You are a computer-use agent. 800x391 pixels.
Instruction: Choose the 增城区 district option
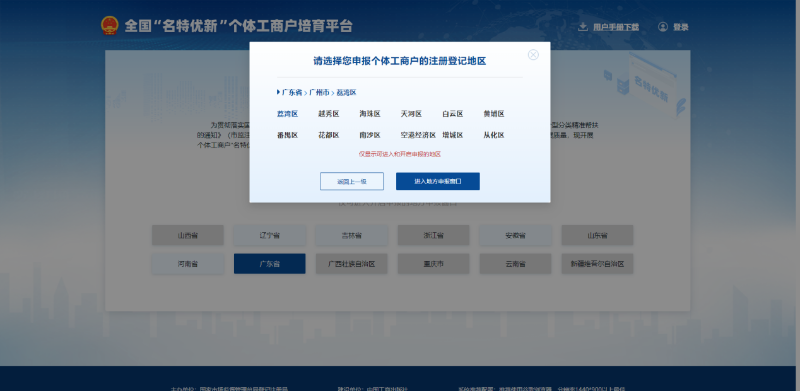(x=453, y=135)
